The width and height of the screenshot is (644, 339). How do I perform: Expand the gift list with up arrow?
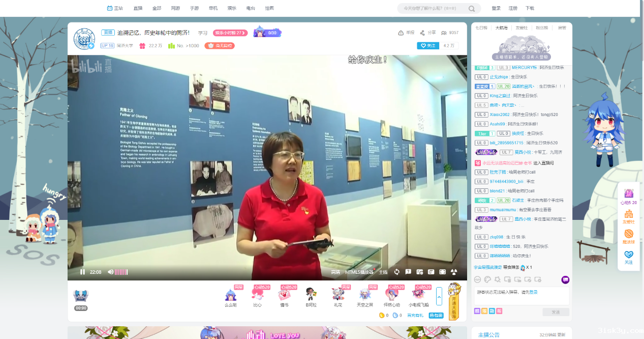tap(439, 296)
